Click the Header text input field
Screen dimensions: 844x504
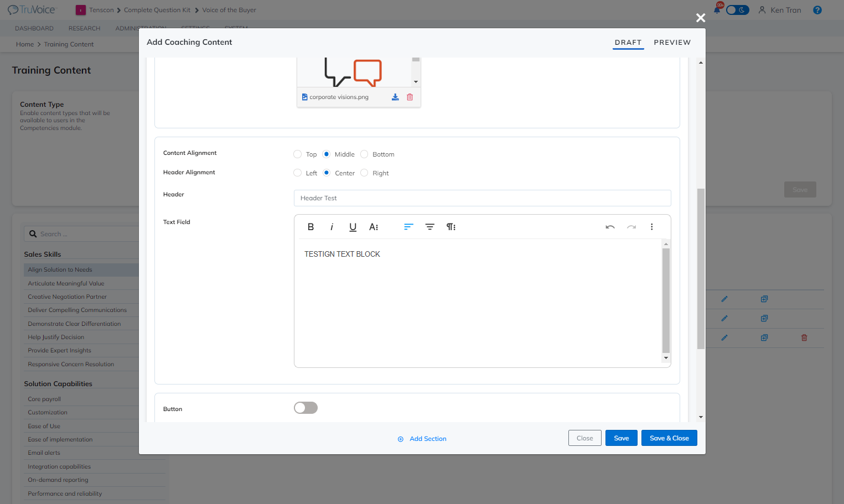click(x=483, y=198)
